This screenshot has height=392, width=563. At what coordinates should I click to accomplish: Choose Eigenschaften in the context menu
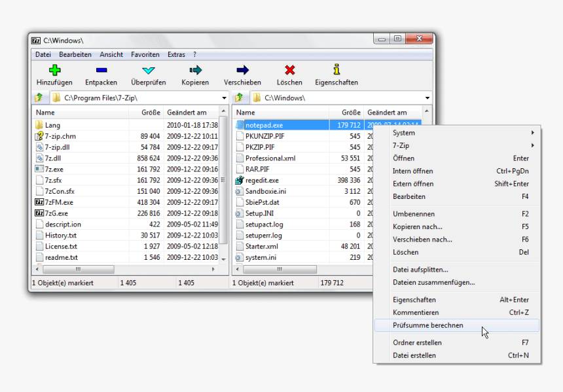457,300
